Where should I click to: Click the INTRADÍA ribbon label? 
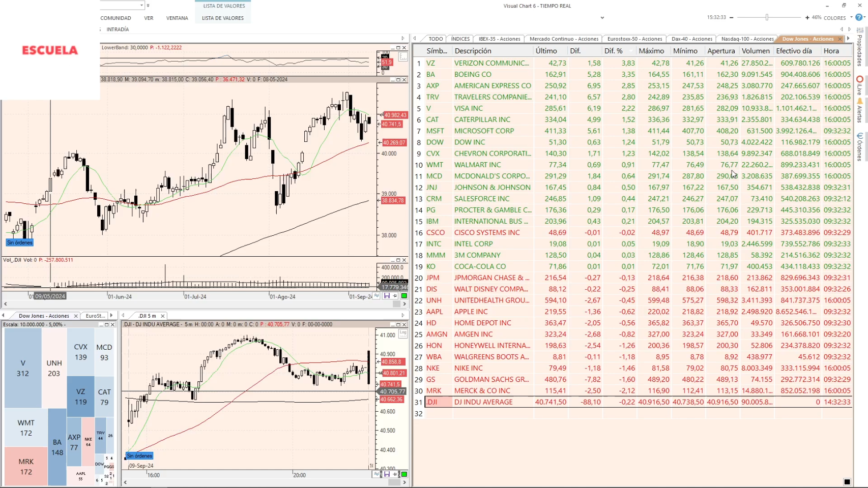118,29
